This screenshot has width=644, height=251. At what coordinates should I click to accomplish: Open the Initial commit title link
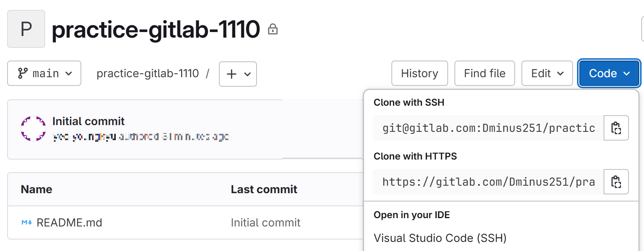88,121
